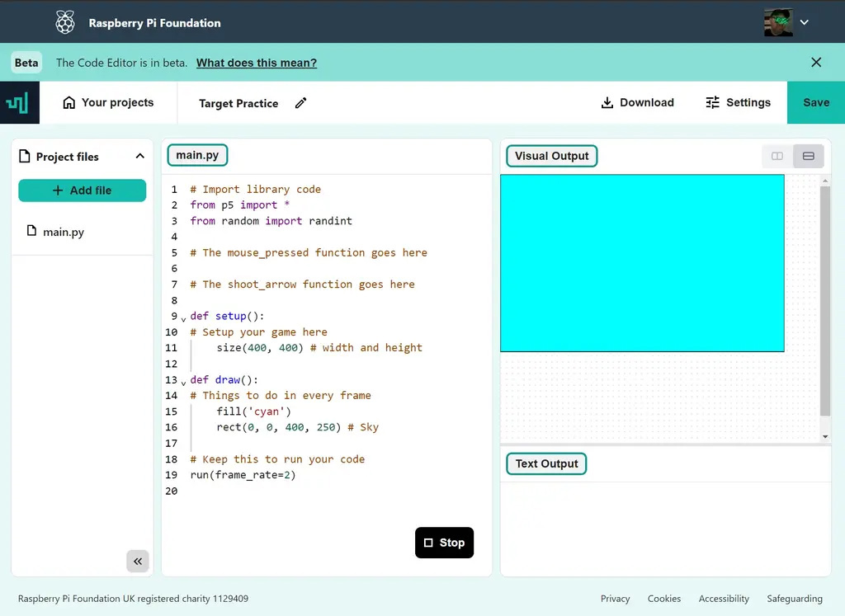The width and height of the screenshot is (845, 616).
Task: Click the main.py file icon in Project files
Action: coord(33,232)
